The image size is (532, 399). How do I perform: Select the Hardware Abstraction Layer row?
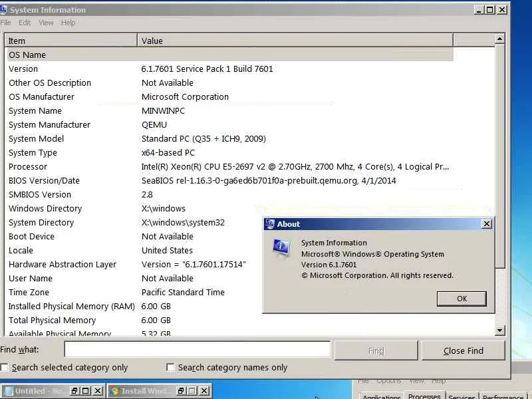[x=135, y=264]
